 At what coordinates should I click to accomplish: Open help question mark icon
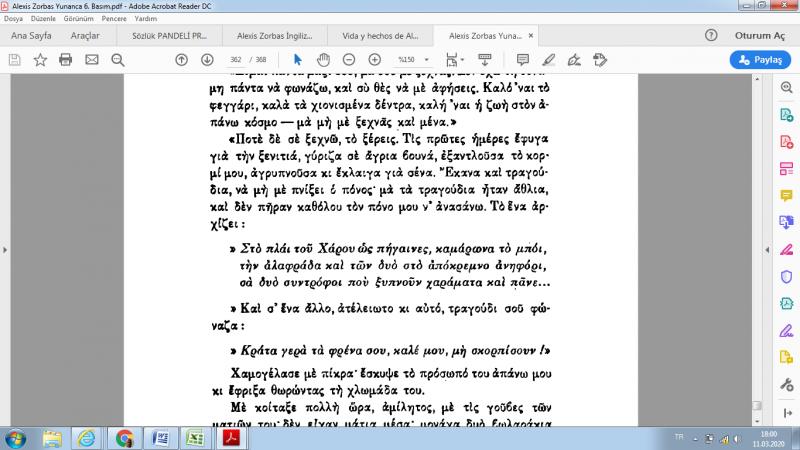711,35
